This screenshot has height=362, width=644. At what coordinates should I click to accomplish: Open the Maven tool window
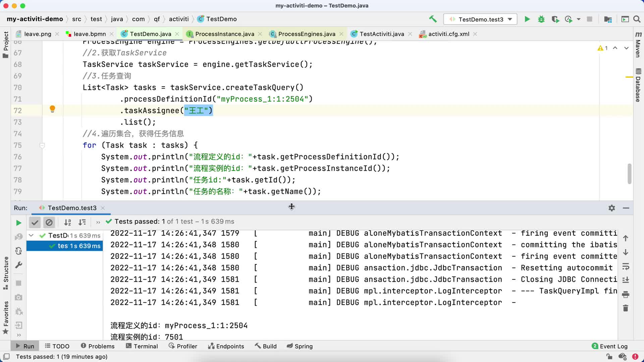click(638, 45)
